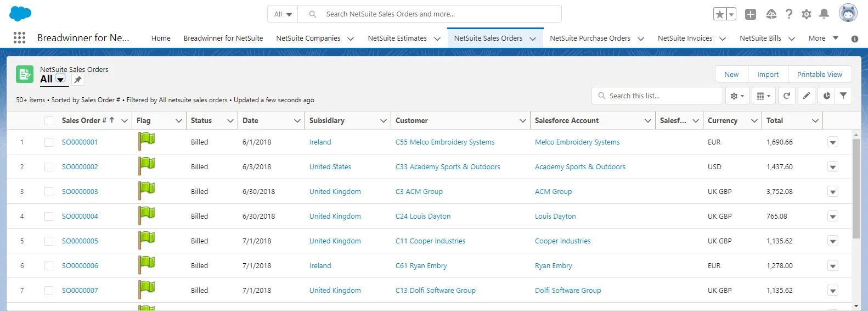Open the Help question mark icon
The image size is (868, 311).
tap(789, 14)
